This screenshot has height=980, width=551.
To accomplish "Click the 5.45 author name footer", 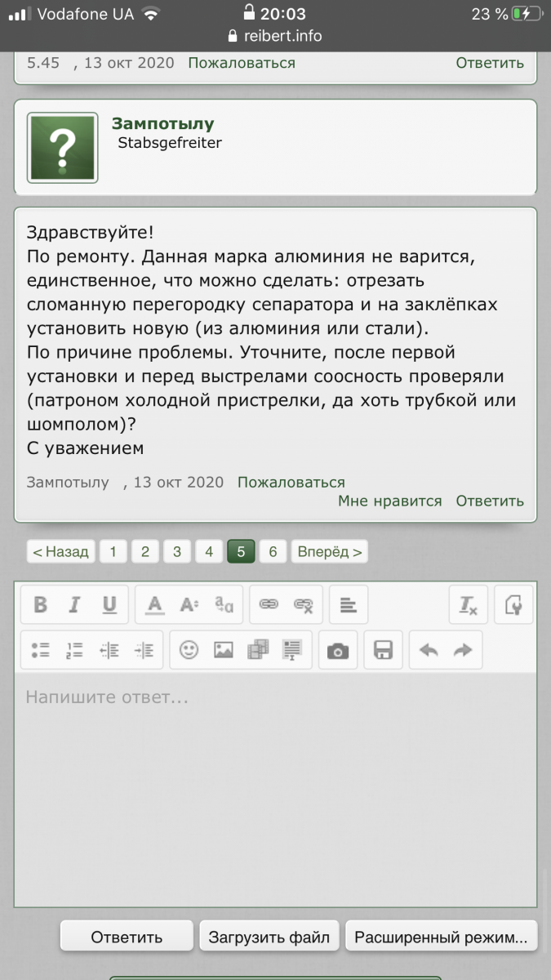I will (x=43, y=63).
